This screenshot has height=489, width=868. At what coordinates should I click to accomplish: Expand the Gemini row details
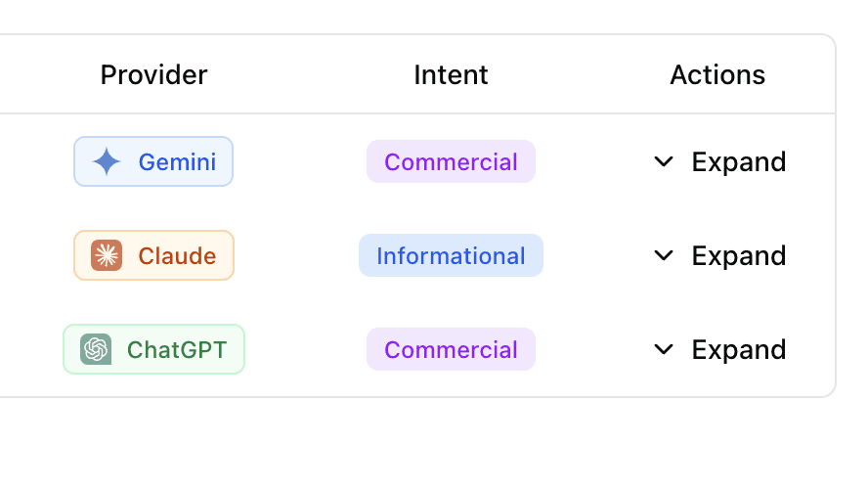point(738,161)
